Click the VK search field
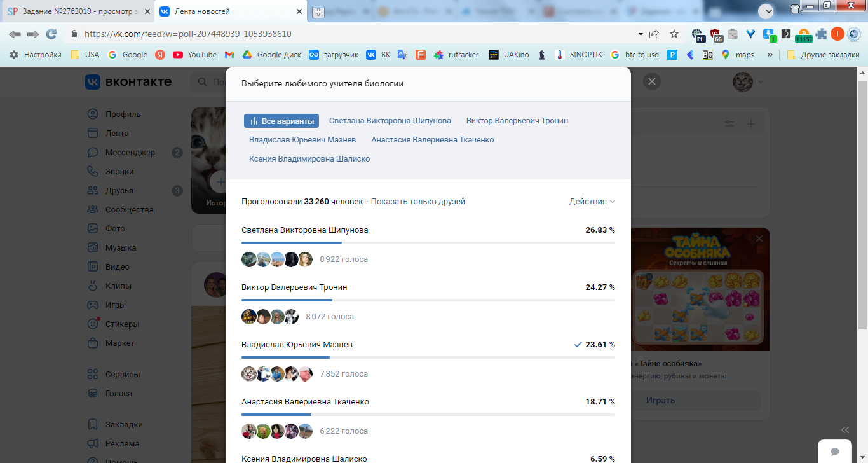The width and height of the screenshot is (868, 463). 208,82
